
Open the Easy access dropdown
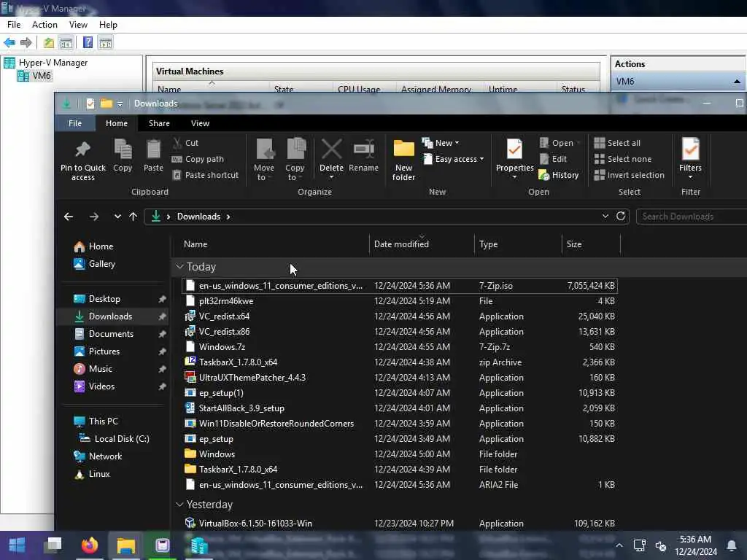tap(454, 159)
